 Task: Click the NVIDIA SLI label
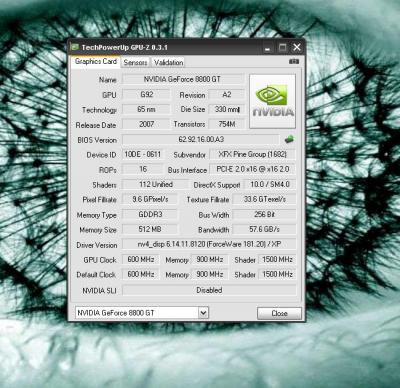pos(99,291)
